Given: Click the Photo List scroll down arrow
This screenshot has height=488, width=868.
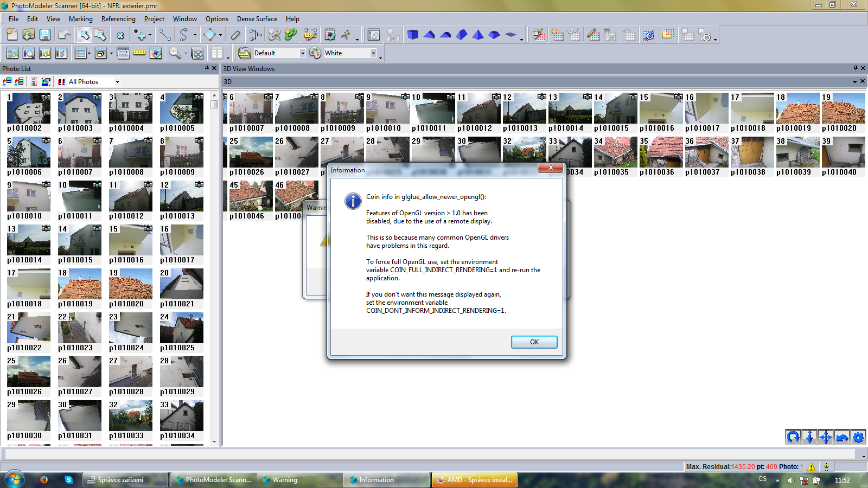Looking at the screenshot, I should (x=214, y=441).
